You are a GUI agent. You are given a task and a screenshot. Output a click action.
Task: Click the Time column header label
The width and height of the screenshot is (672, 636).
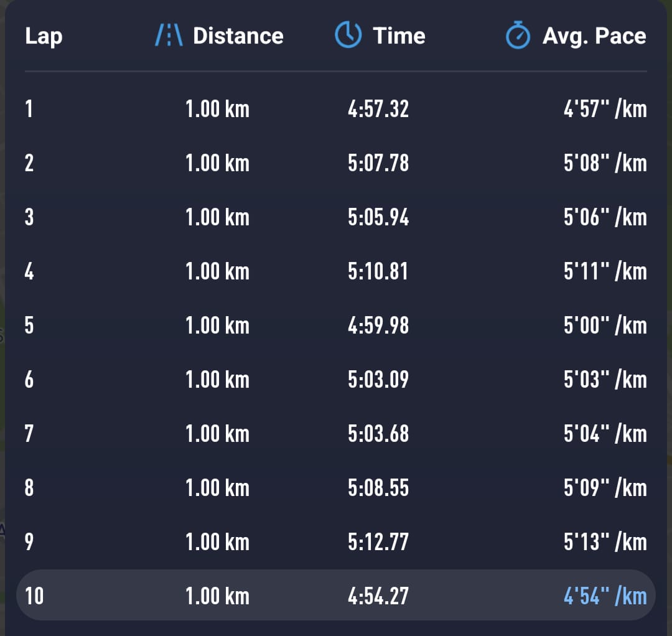tap(399, 36)
